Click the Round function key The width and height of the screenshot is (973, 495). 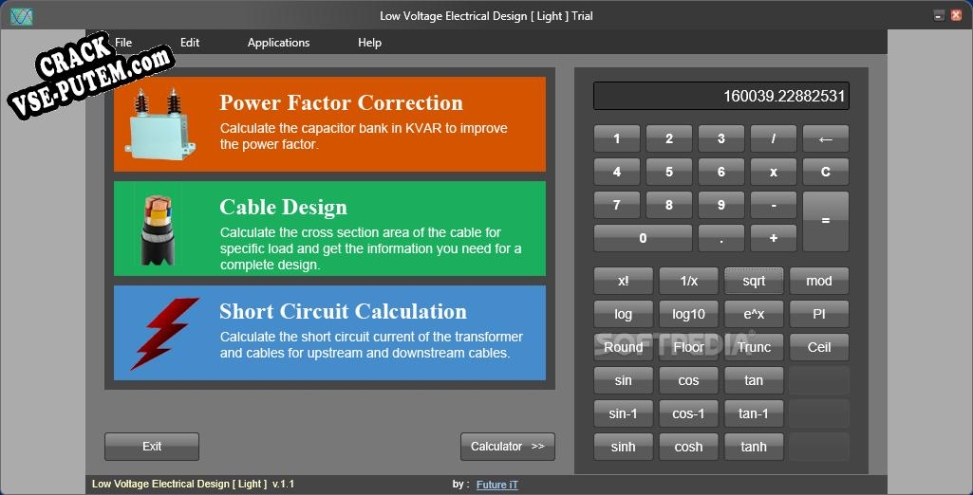[623, 347]
